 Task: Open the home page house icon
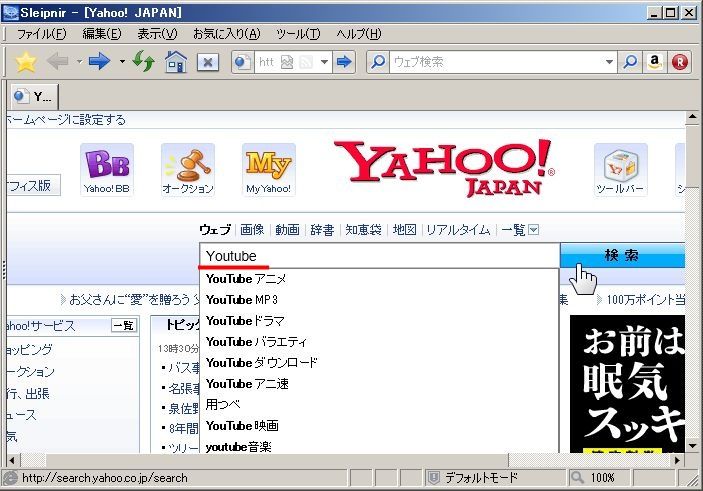pyautogui.click(x=176, y=61)
